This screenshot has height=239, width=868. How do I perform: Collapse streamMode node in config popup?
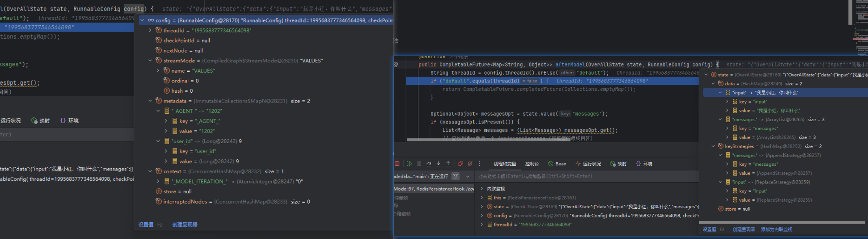tap(150, 61)
